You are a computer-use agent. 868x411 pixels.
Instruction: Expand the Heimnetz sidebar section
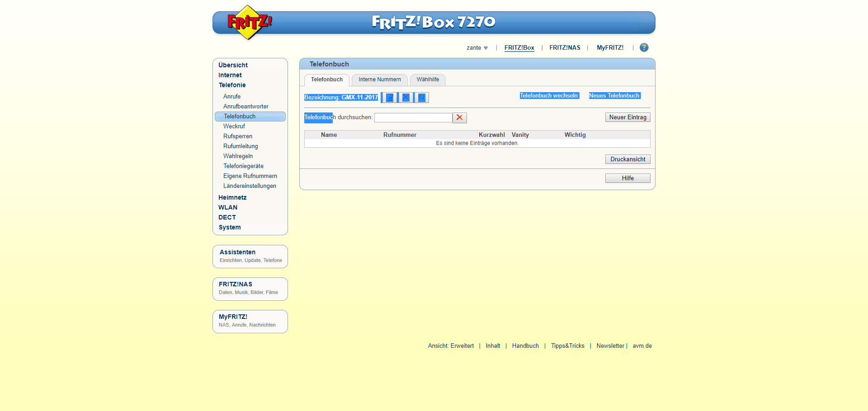tap(232, 197)
